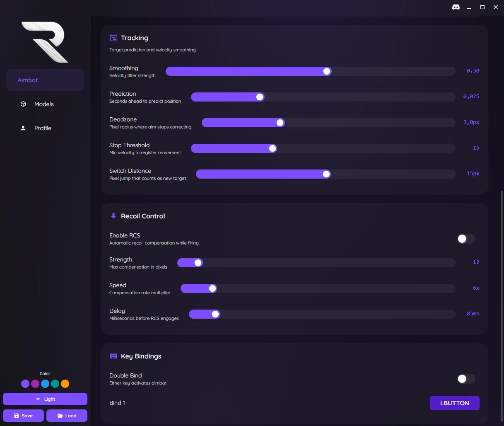Open Models via the cube icon
Viewport: 504px width, 426px height.
click(x=23, y=104)
